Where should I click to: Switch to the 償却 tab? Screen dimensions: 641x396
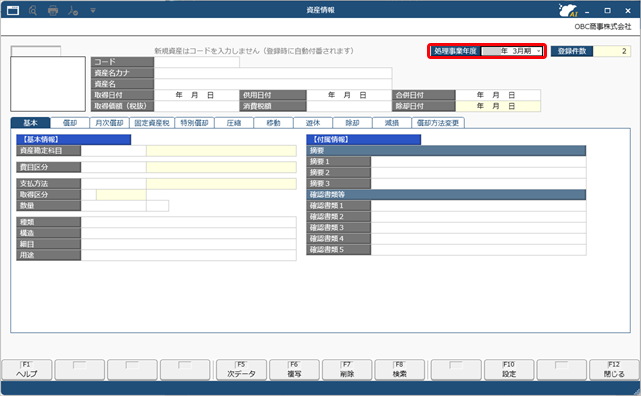[x=70, y=123]
